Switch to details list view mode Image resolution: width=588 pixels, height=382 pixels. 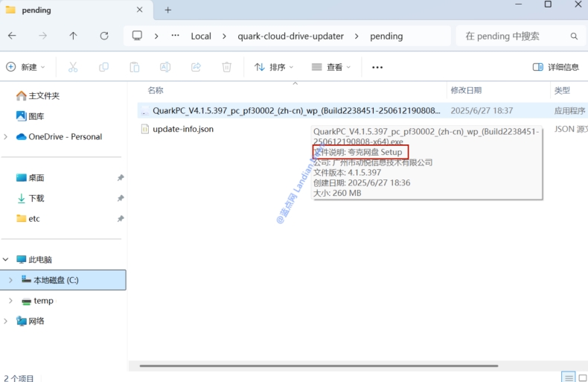pyautogui.click(x=568, y=378)
